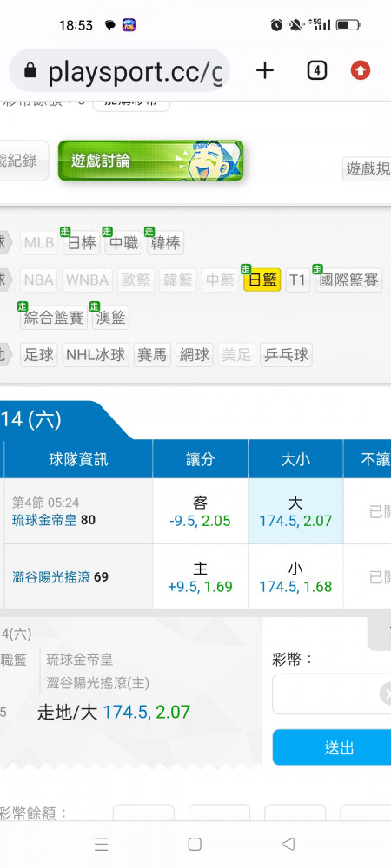Screen dimensions: 391x868
Task: Select the 國際籃賽 league tab
Action: click(x=348, y=280)
